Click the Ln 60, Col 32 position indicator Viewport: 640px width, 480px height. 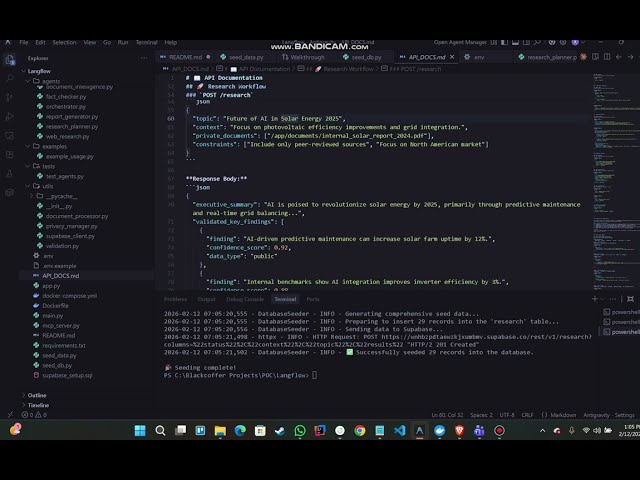tap(447, 415)
